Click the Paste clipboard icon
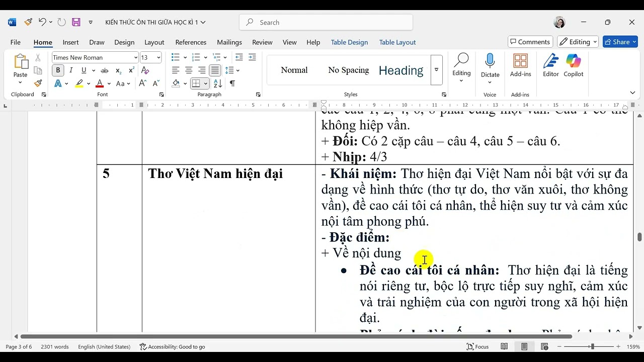 pos(21,62)
